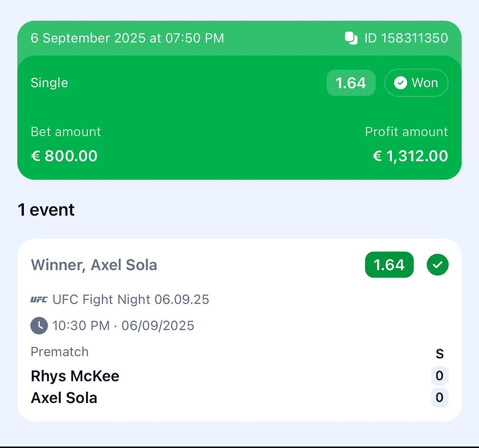The image size is (479, 448).
Task: Click the UFC logo icon
Action: tap(39, 299)
